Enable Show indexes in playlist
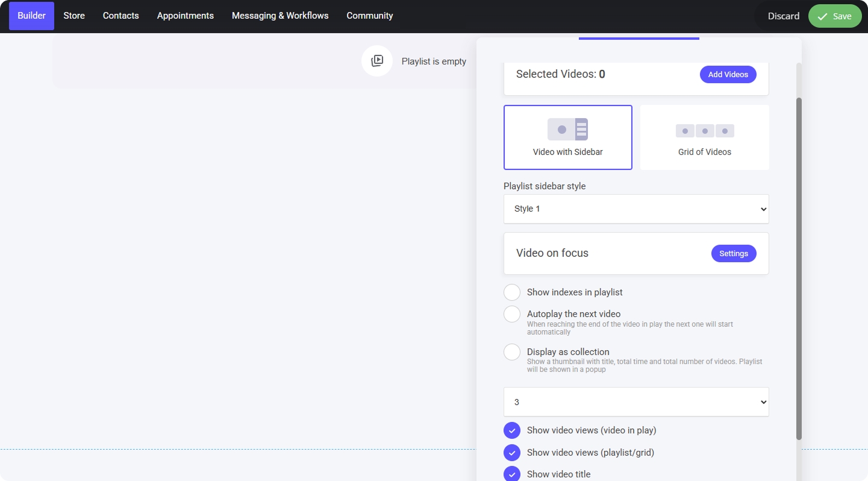 click(x=512, y=292)
